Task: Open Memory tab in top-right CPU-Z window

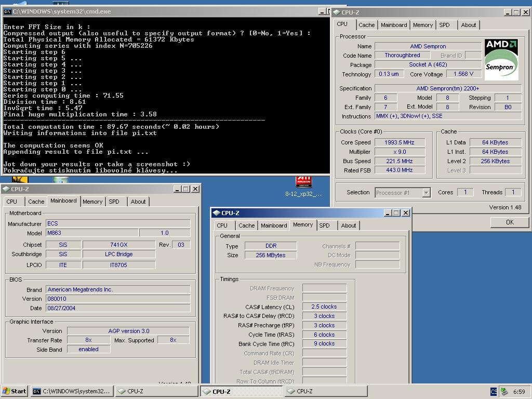Action: (423, 25)
